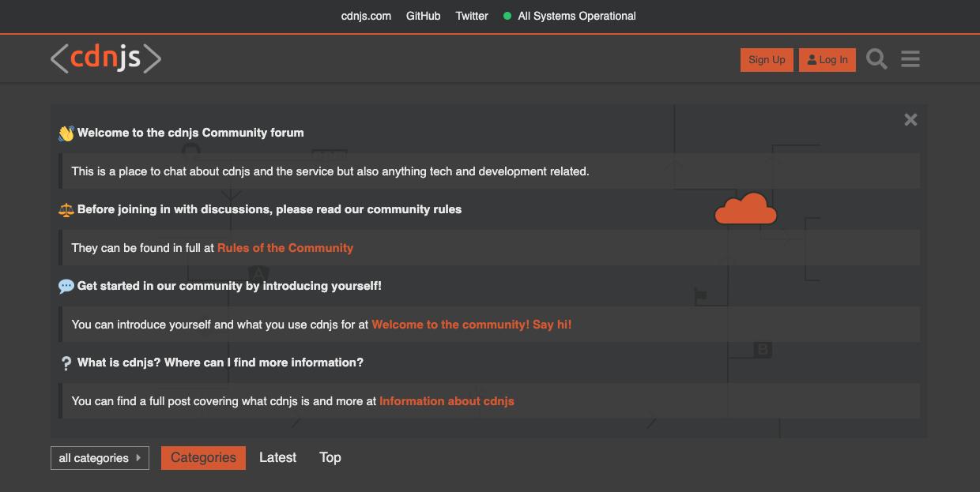Click the Log In button
The width and height of the screenshot is (980, 492).
827,59
